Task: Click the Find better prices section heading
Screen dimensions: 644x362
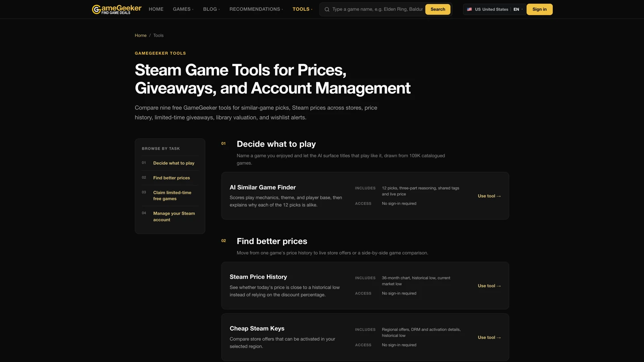Action: (272, 241)
